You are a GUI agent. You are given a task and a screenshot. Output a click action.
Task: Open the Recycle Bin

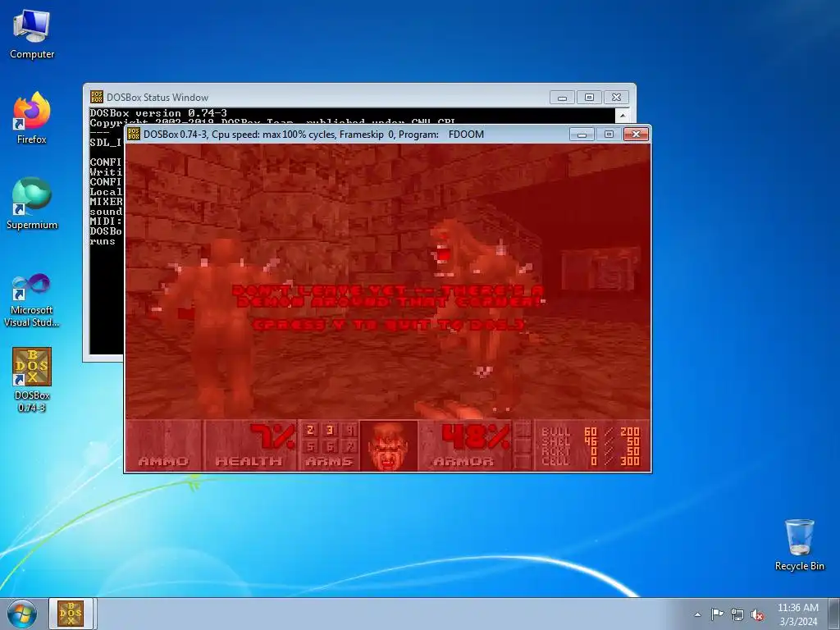(799, 545)
